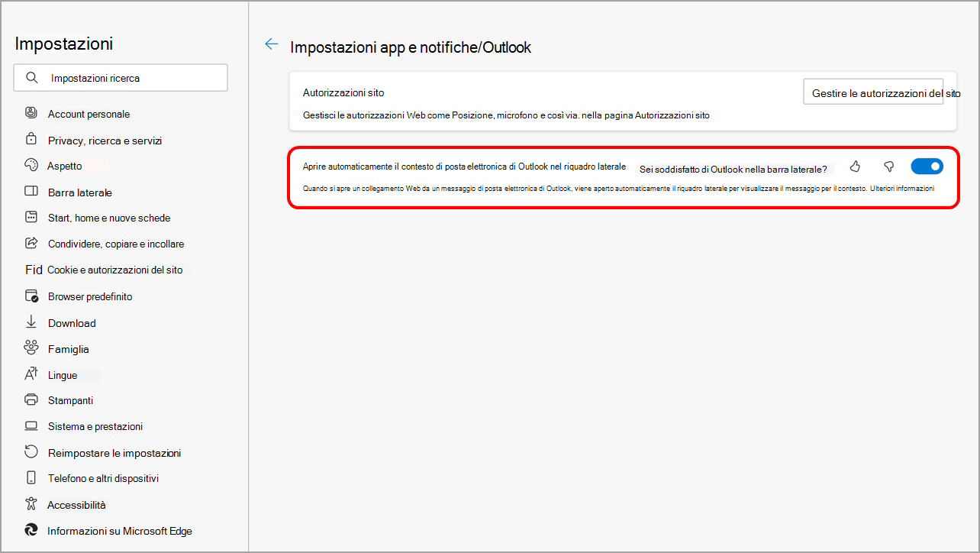Open Start, home e nuove schede
Image resolution: width=980 pixels, height=553 pixels.
(109, 218)
